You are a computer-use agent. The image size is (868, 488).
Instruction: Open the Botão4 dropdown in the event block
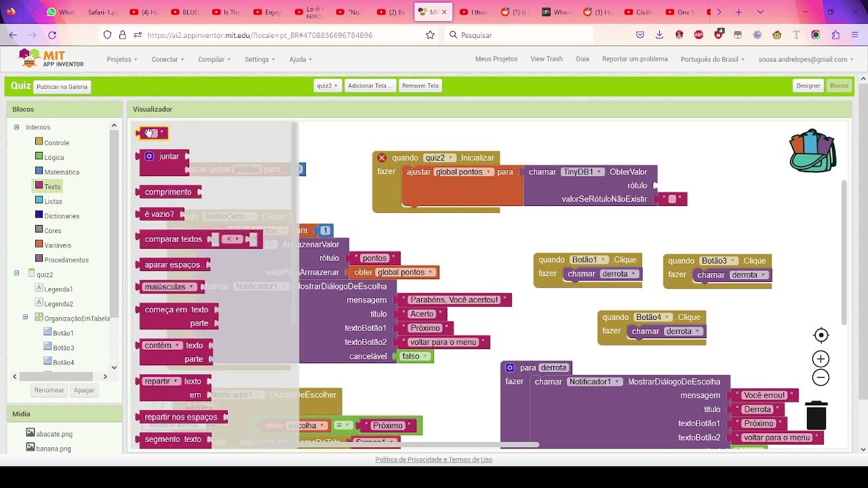(654, 317)
